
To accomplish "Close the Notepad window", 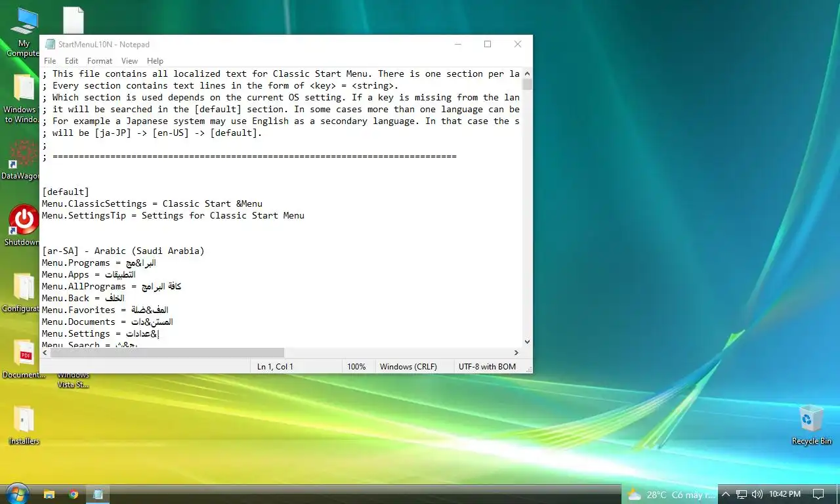I will (518, 44).
